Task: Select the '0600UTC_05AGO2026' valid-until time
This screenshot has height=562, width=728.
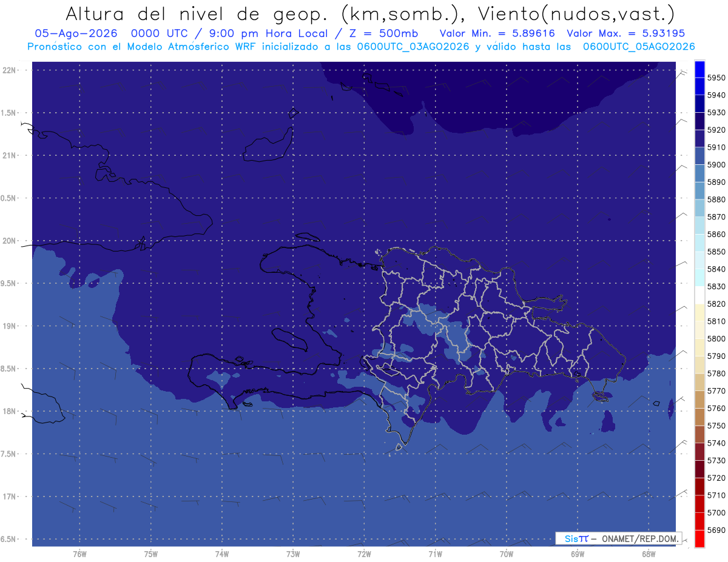Action: coord(639,46)
